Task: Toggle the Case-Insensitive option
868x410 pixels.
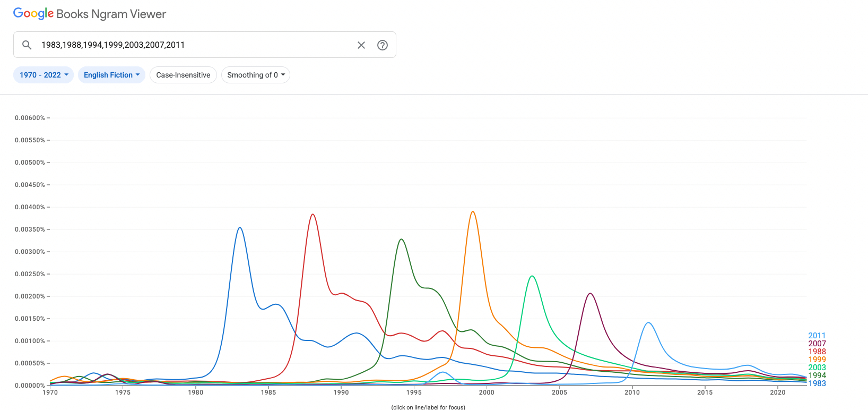Action: [183, 75]
